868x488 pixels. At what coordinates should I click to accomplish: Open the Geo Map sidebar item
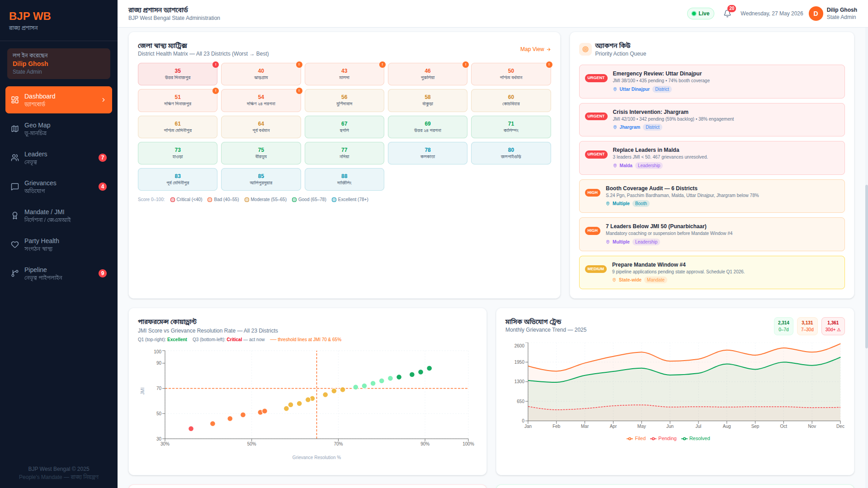(59, 129)
